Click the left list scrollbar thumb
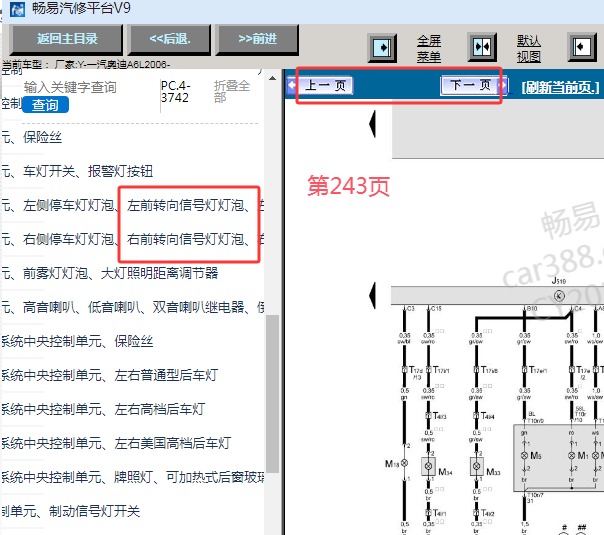 272,394
